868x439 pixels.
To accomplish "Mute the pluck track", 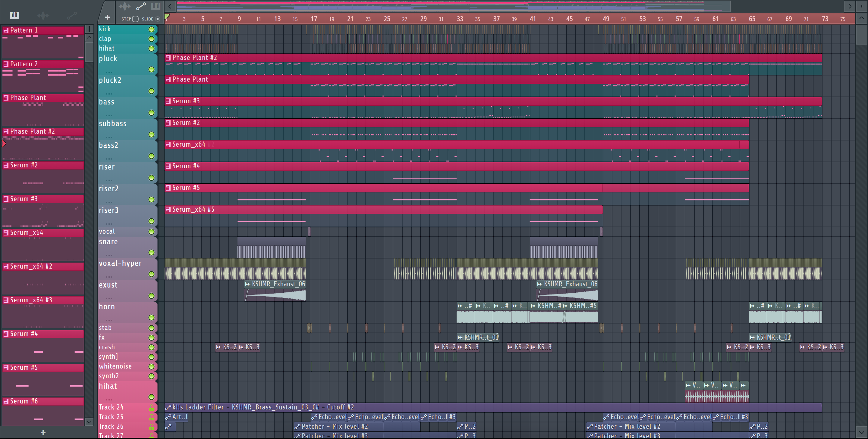I will click(x=151, y=69).
